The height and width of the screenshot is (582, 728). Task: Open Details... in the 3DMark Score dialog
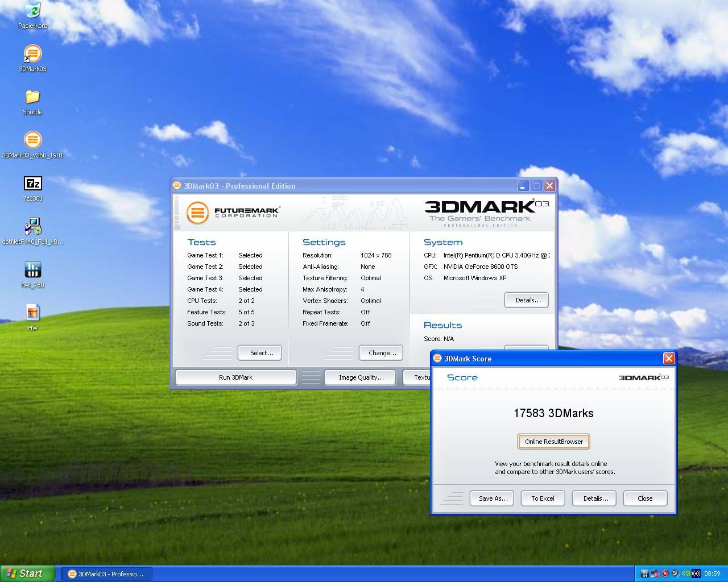[595, 498]
